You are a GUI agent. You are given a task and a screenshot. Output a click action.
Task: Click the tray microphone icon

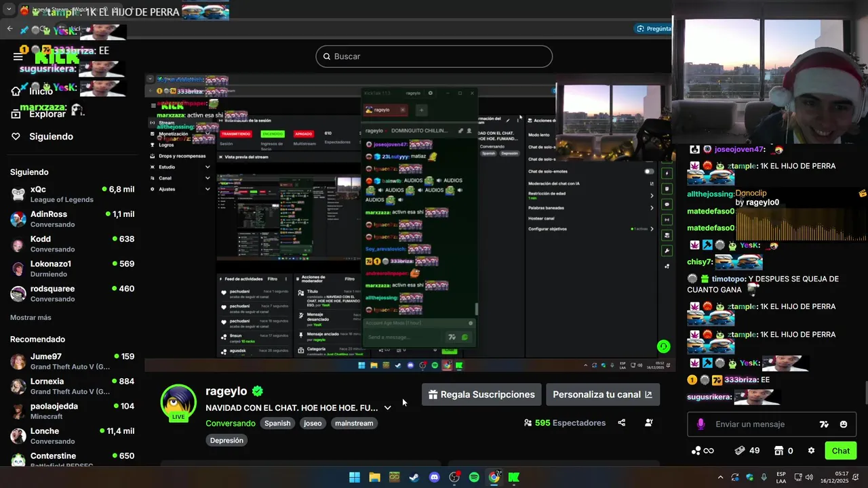point(764,477)
